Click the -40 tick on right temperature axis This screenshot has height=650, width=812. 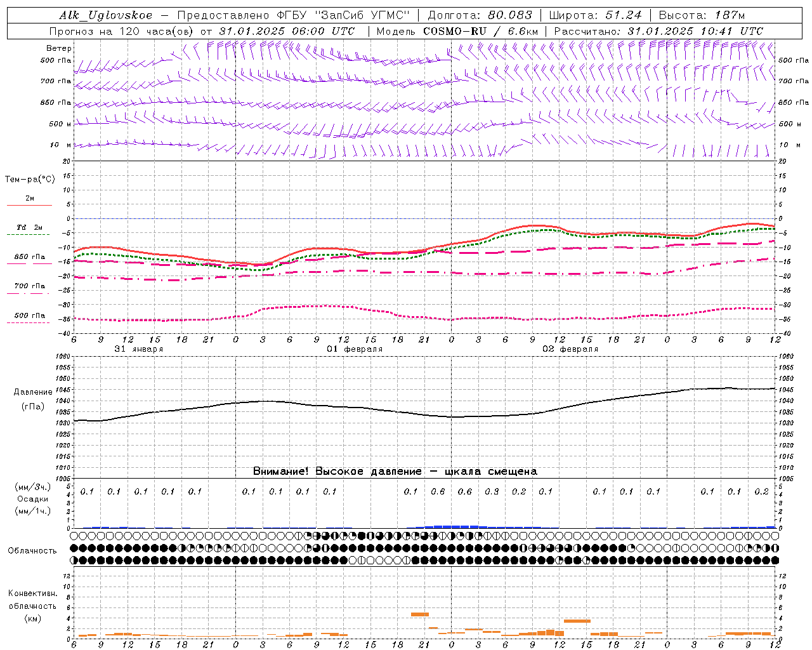point(784,333)
